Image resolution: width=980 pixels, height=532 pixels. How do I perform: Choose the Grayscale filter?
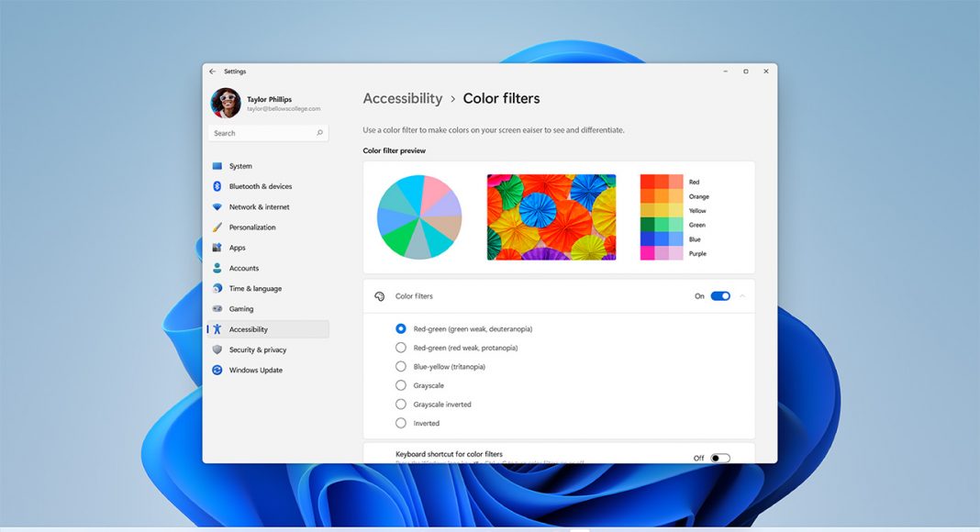pyautogui.click(x=401, y=385)
